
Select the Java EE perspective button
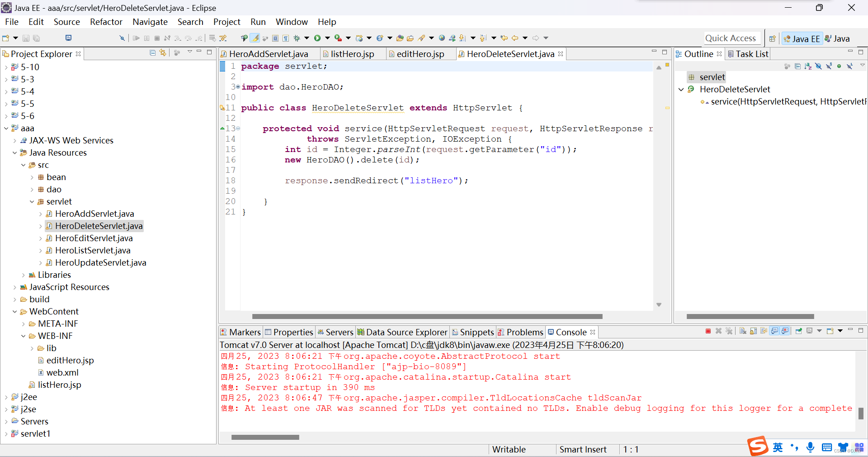pos(802,38)
